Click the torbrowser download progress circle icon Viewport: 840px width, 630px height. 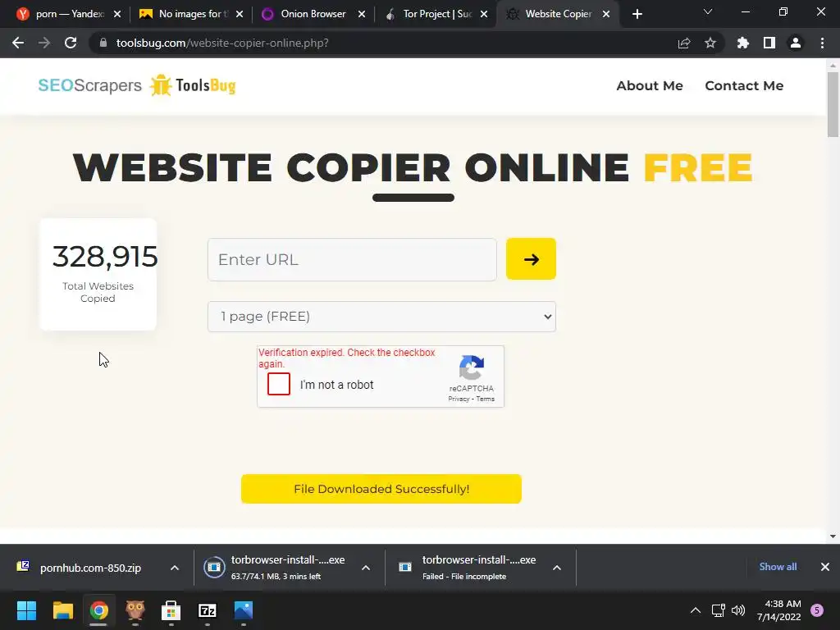pyautogui.click(x=214, y=568)
